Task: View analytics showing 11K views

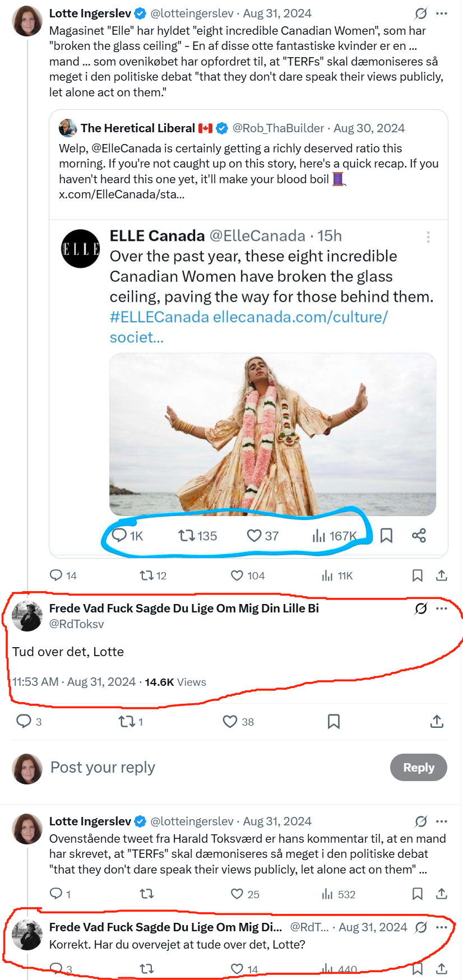Action: click(x=327, y=575)
